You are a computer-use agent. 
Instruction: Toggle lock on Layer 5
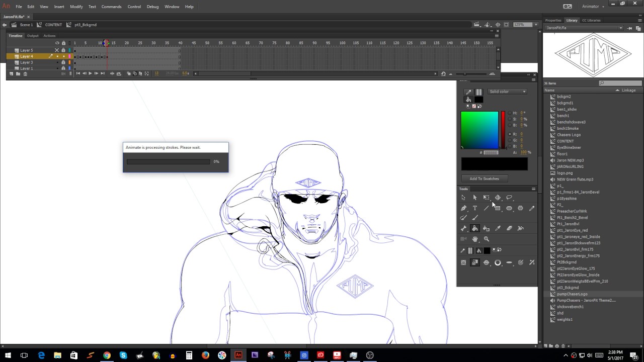(x=63, y=50)
